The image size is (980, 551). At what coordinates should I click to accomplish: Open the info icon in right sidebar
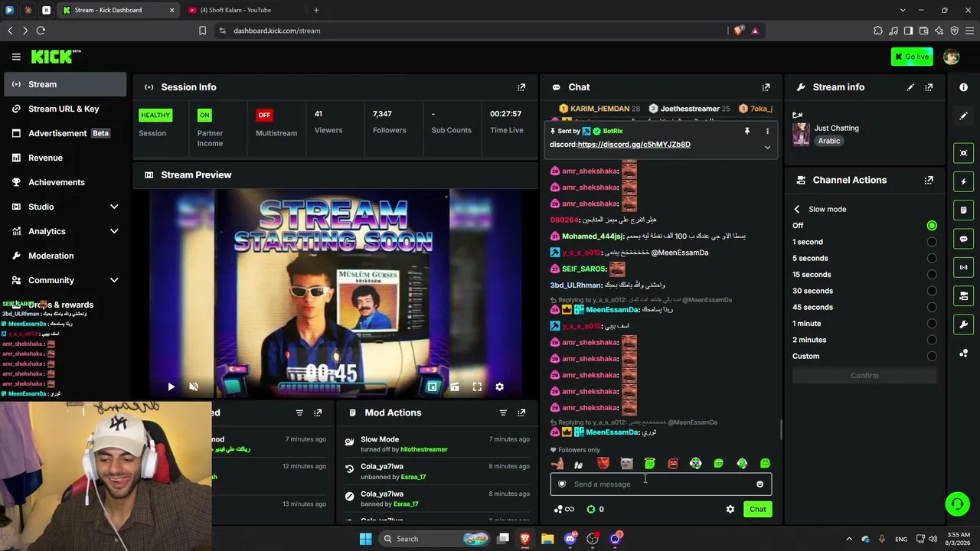[963, 87]
